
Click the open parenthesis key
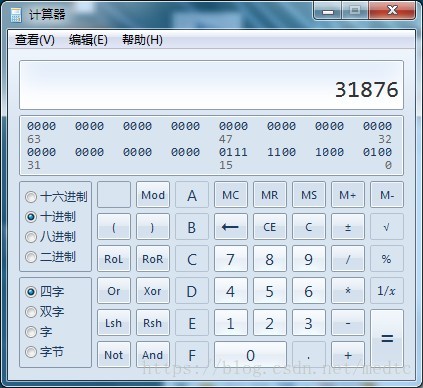click(114, 227)
